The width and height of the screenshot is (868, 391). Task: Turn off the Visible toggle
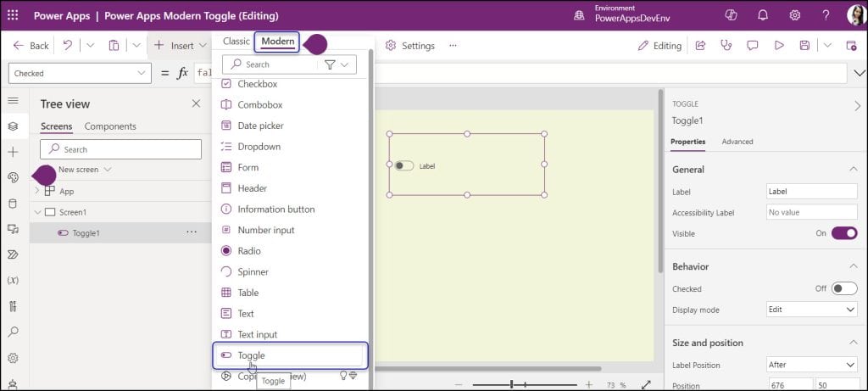(x=843, y=233)
